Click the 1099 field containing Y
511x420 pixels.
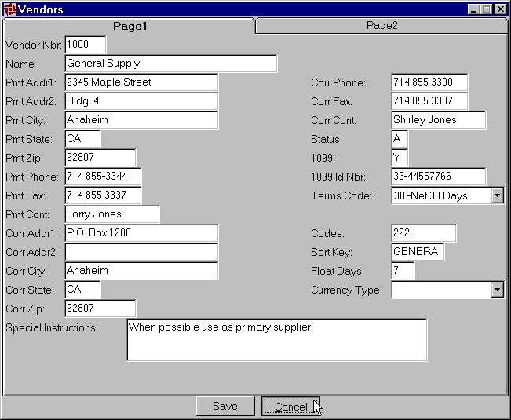pos(400,158)
